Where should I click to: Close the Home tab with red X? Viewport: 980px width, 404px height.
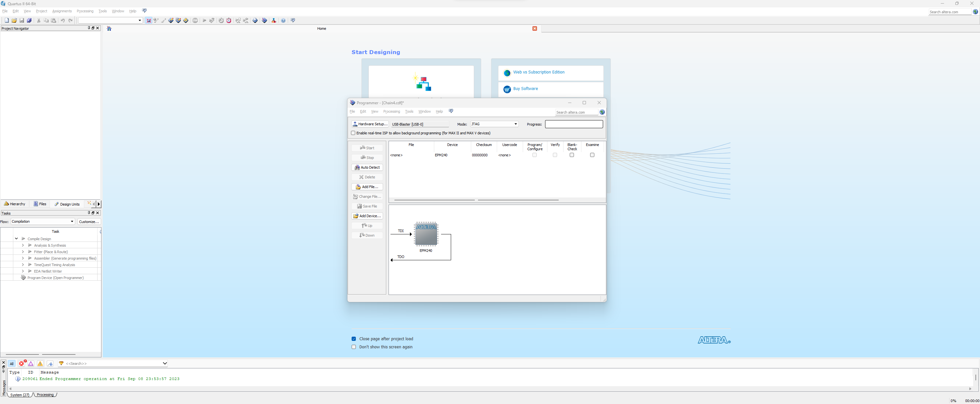[534, 28]
